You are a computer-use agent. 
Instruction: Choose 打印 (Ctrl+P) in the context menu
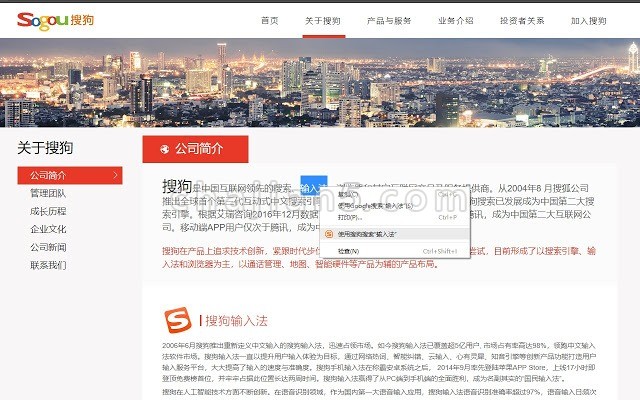pyautogui.click(x=395, y=218)
